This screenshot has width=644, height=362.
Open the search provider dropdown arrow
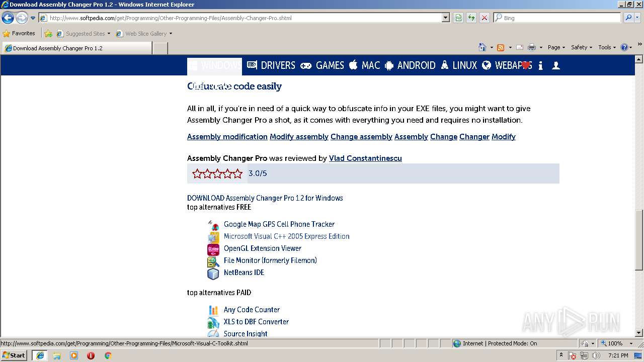click(638, 18)
